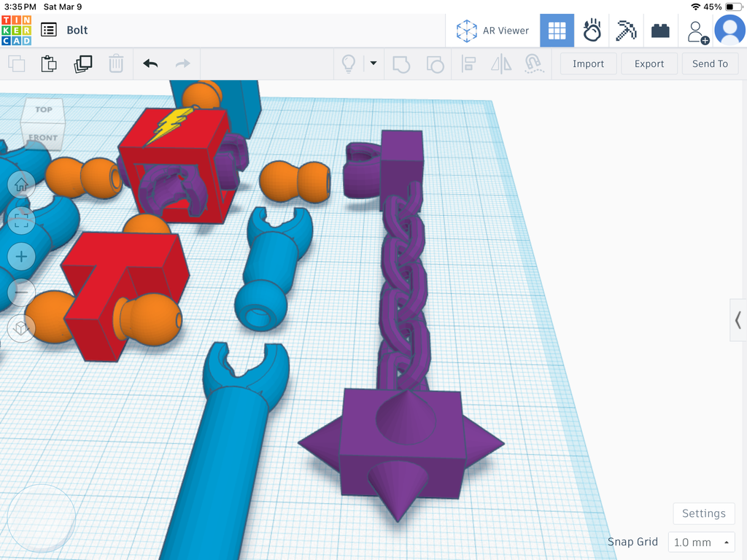Image resolution: width=747 pixels, height=560 pixels.
Task: Invite a collaborator with add-person icon
Action: [x=697, y=31]
